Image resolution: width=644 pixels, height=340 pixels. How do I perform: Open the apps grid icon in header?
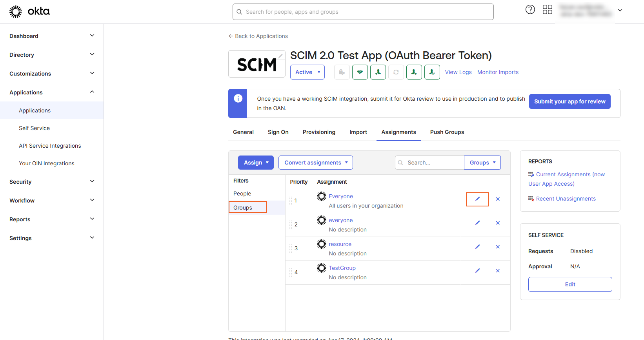(547, 10)
